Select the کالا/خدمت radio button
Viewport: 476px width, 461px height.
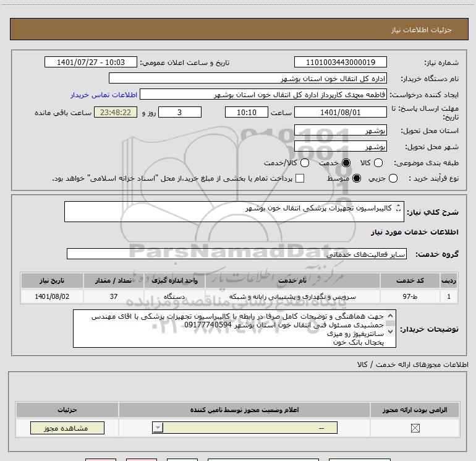pos(305,163)
